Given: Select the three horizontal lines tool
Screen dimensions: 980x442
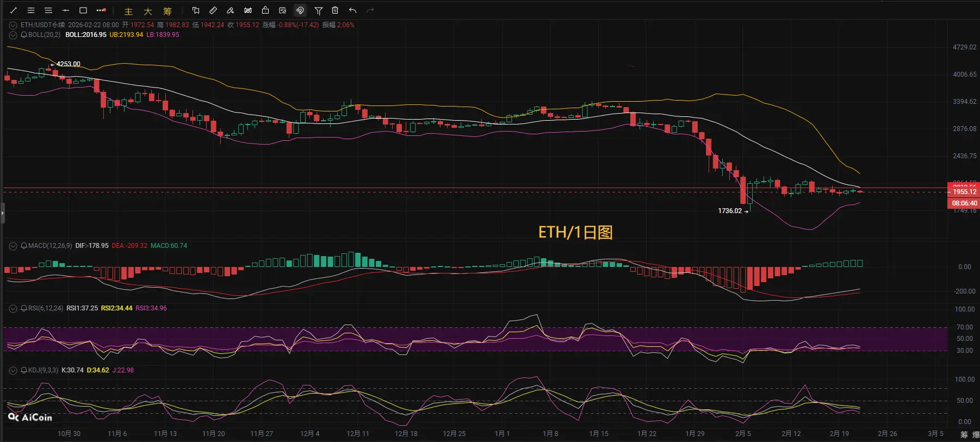Looking at the screenshot, I should pos(48,10).
